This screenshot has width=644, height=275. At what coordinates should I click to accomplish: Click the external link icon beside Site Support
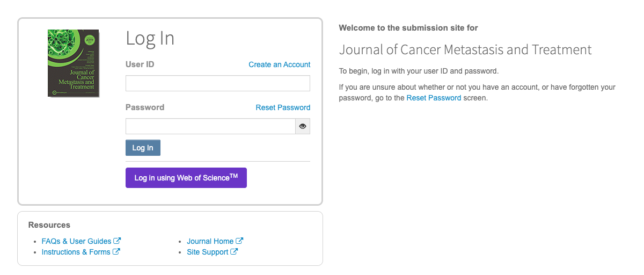[x=234, y=252]
